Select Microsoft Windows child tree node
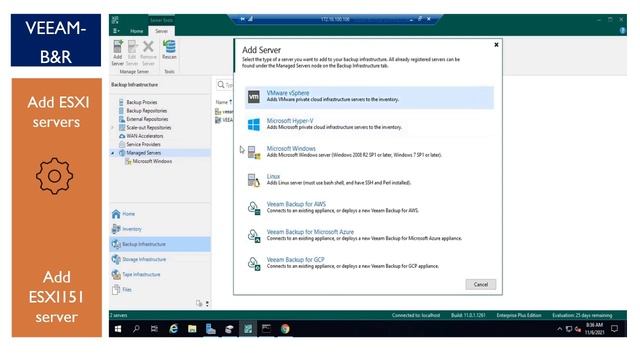The width and height of the screenshot is (640, 360). [x=152, y=161]
